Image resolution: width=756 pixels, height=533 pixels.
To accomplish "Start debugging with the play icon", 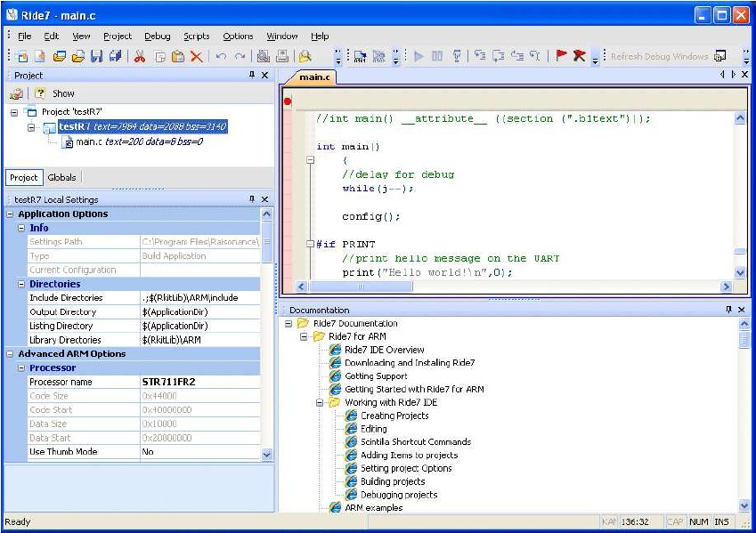I will pyautogui.click(x=419, y=57).
